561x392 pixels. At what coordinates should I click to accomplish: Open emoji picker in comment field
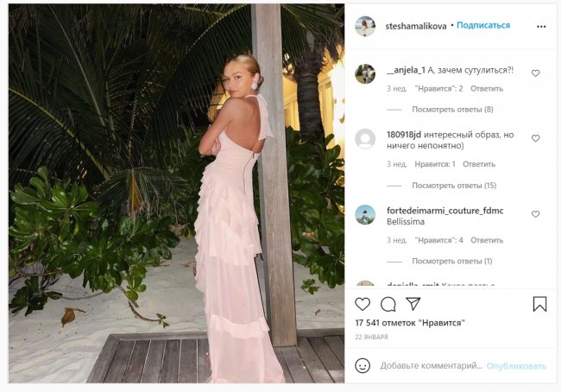362,365
